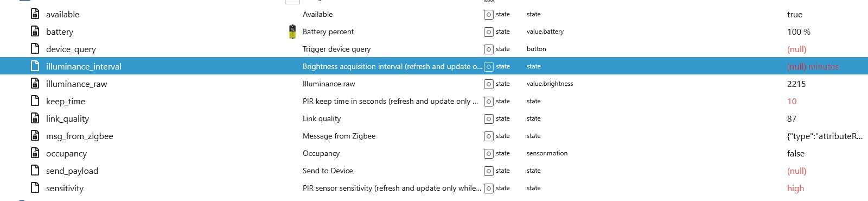Click the Battery percent name cell
The width and height of the screenshot is (868, 201).
click(x=328, y=32)
